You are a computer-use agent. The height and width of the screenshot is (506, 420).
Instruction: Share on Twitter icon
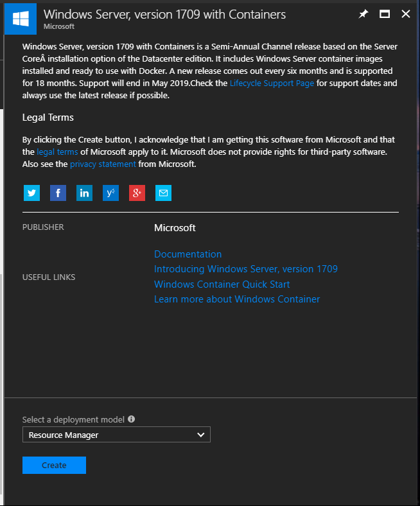[x=31, y=193]
